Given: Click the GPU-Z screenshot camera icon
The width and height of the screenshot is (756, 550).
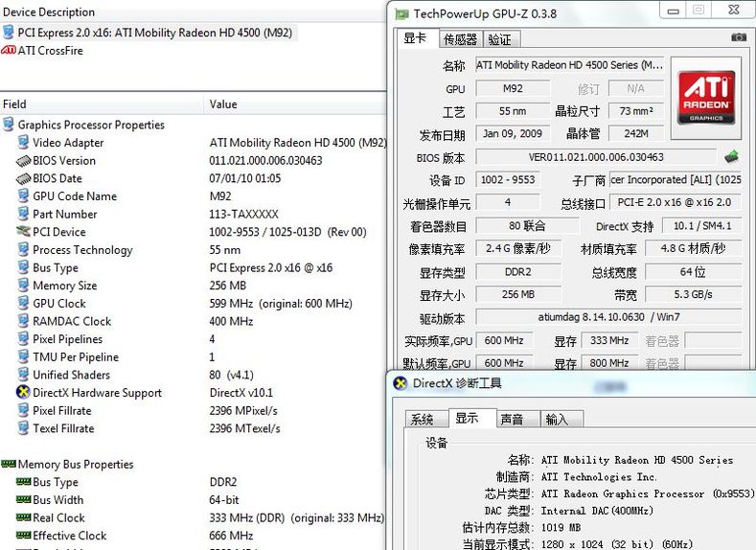Looking at the screenshot, I should coord(738,37).
